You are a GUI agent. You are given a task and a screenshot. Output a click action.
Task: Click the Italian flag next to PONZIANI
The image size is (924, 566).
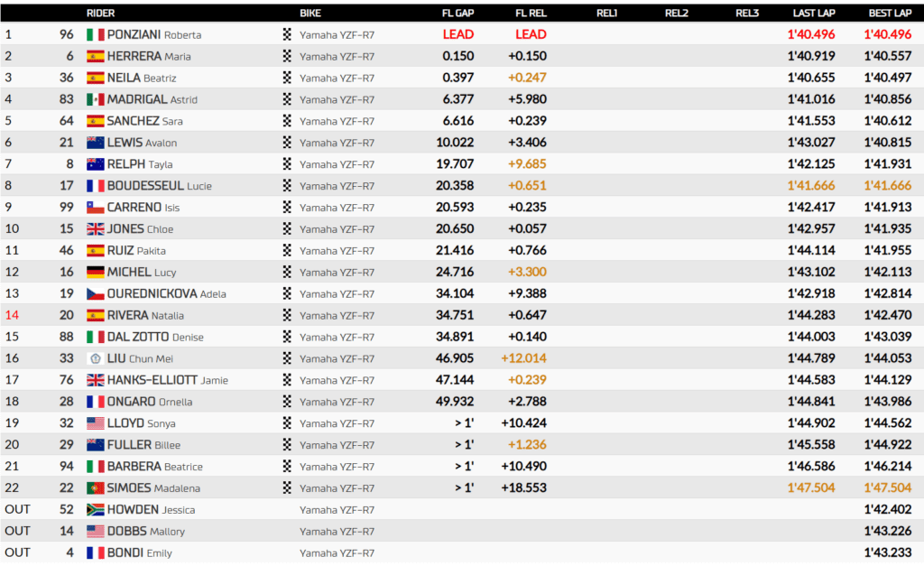tap(95, 35)
